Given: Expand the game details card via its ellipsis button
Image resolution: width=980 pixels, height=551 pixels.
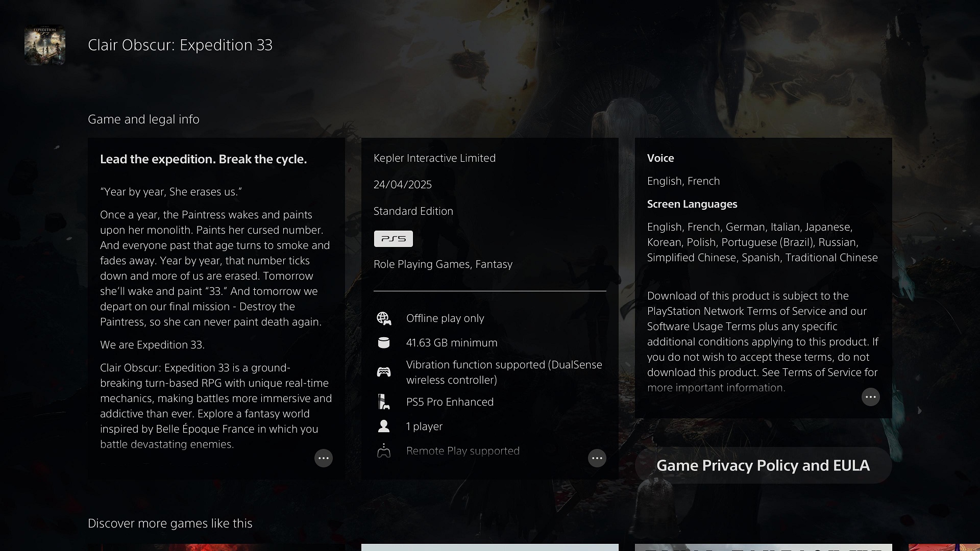Looking at the screenshot, I should (x=597, y=458).
